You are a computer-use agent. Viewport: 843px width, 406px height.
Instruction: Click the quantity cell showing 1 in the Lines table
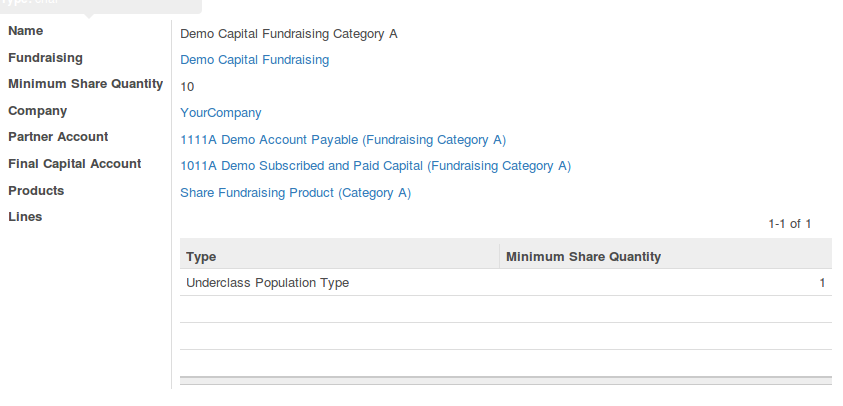(822, 283)
